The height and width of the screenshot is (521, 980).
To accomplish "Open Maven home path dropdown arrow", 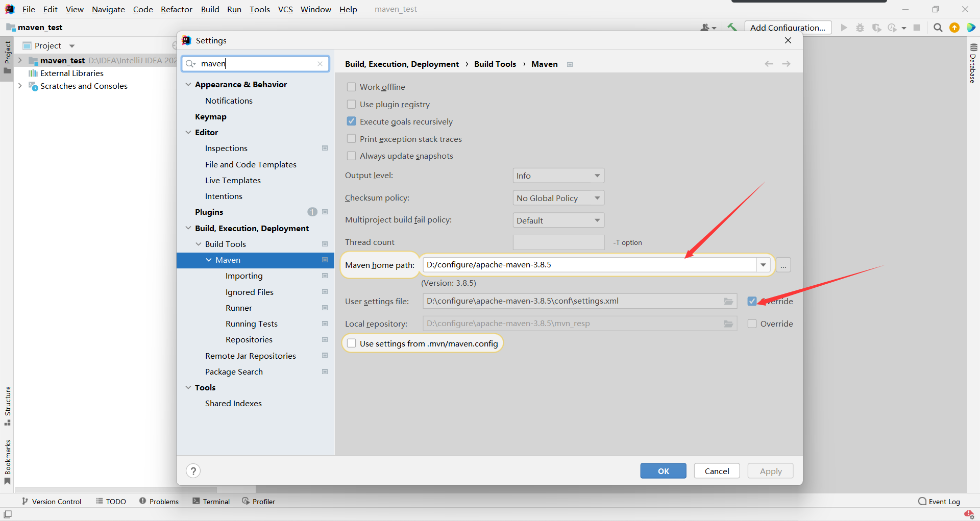I will pos(763,265).
